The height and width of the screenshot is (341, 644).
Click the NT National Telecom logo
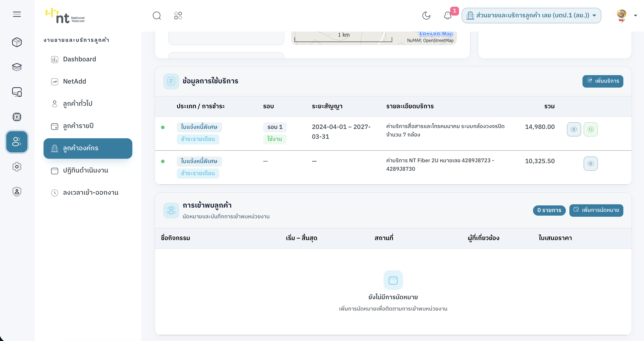65,16
